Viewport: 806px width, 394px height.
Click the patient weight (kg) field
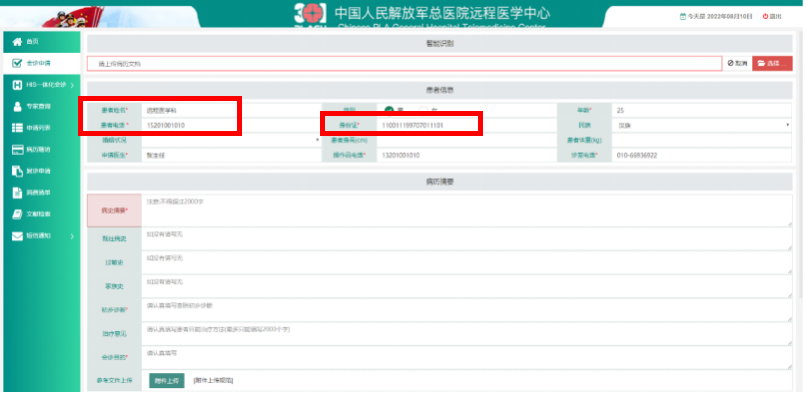(x=702, y=140)
